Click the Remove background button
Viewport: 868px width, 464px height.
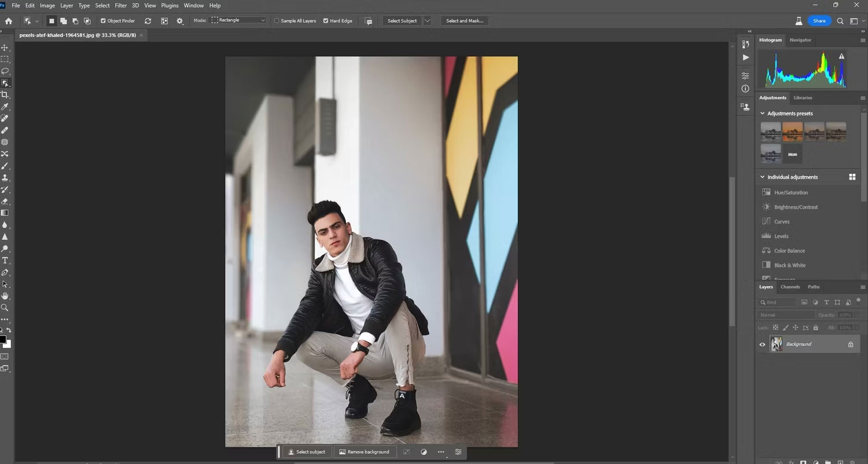click(x=364, y=452)
